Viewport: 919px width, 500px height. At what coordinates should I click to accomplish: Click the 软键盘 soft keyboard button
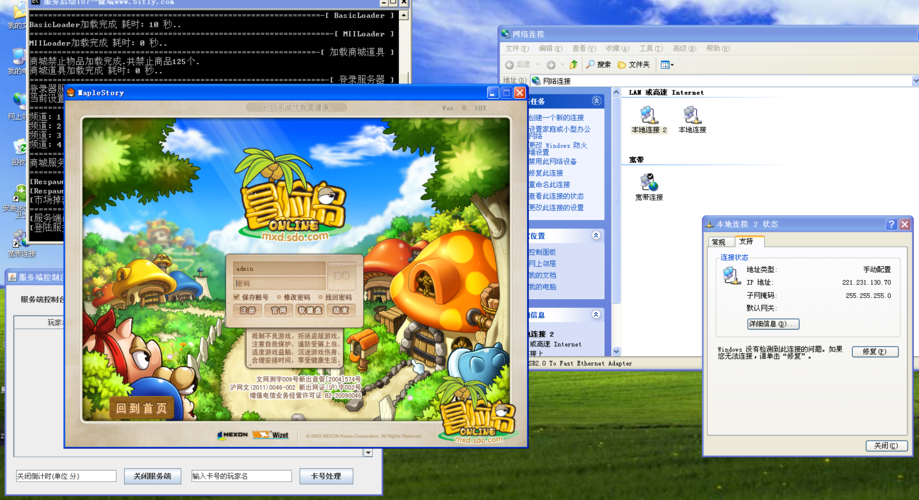pos(309,310)
